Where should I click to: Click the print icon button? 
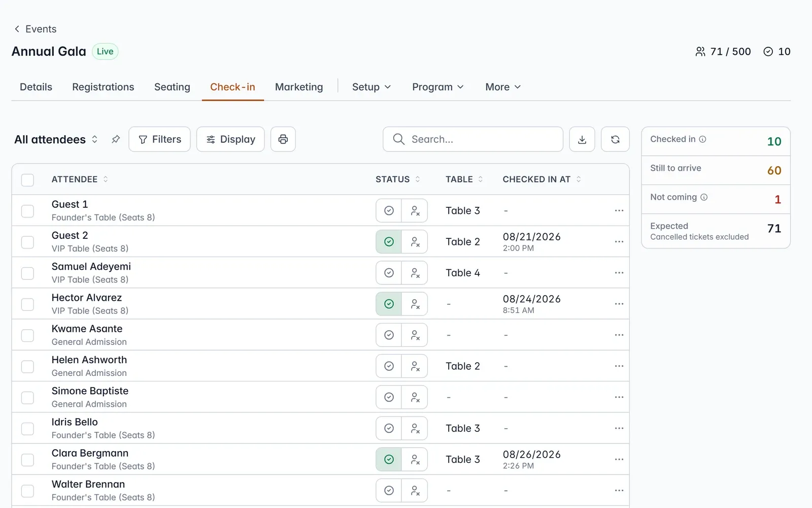tap(283, 139)
